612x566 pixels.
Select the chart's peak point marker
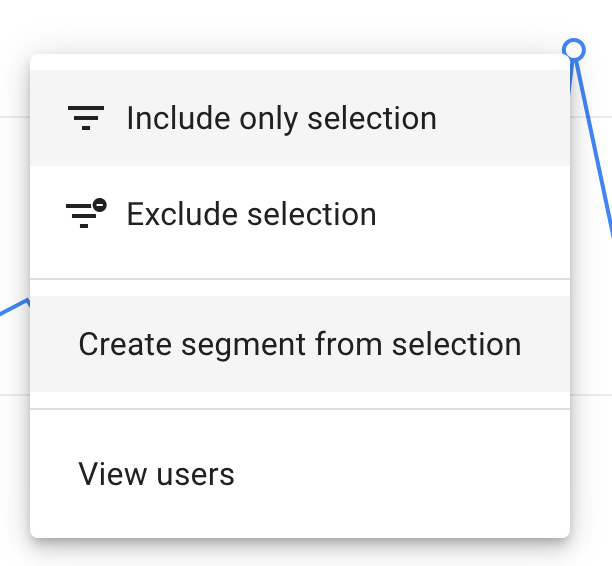point(573,48)
